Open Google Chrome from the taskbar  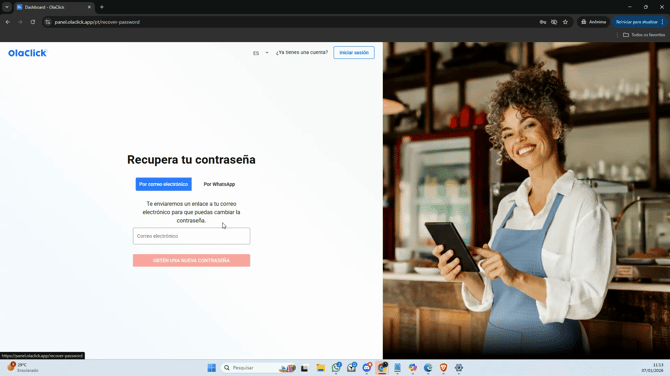[382, 367]
